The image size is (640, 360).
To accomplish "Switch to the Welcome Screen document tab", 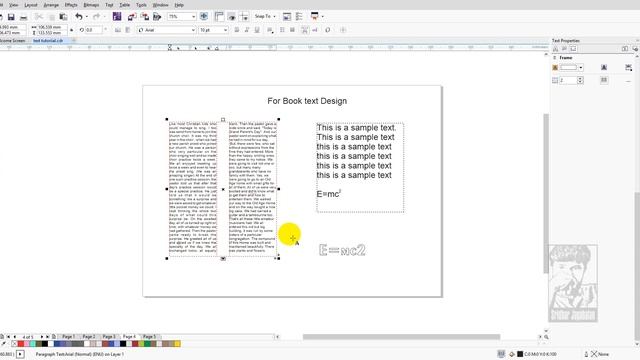I will (13, 41).
